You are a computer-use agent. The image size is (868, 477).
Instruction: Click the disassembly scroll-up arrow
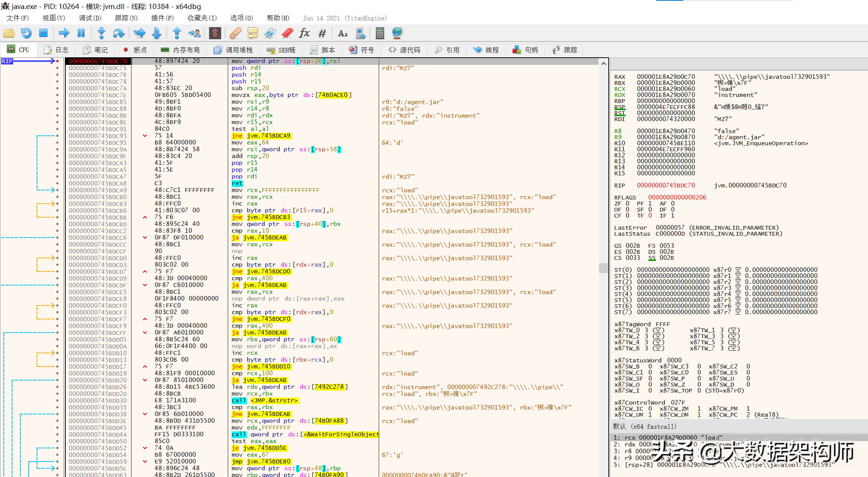click(x=603, y=63)
